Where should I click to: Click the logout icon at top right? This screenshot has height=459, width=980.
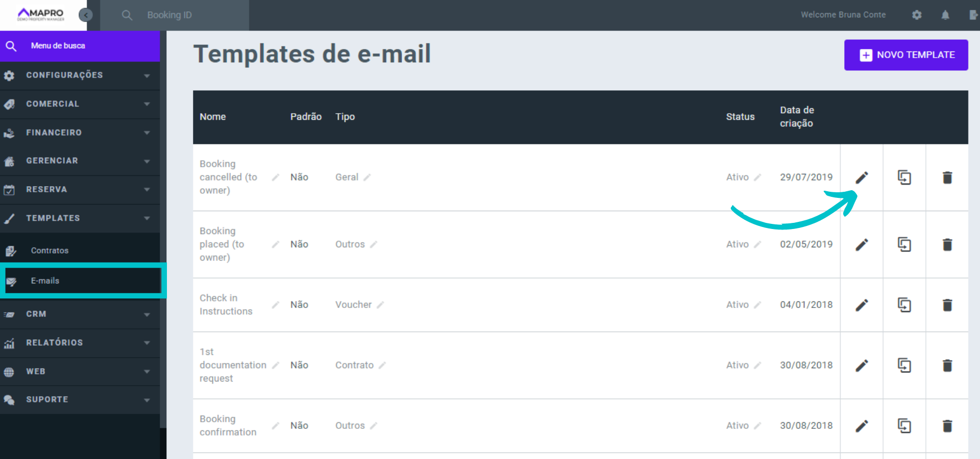[974, 15]
